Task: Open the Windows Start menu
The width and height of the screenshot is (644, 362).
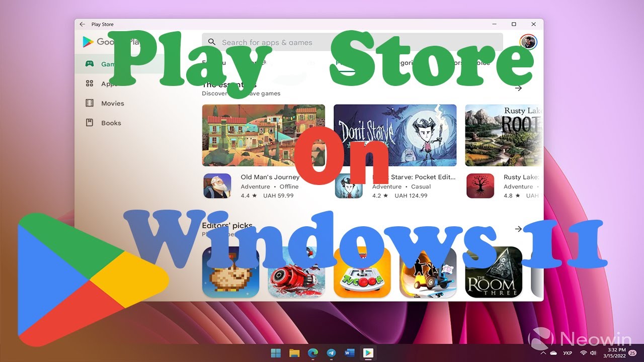Action: tap(276, 353)
